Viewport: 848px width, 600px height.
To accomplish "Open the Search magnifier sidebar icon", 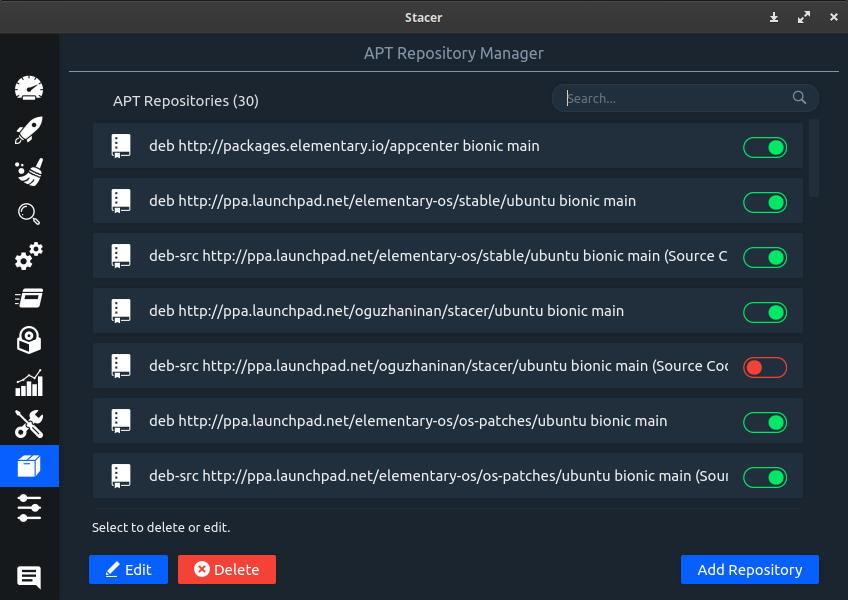I will [x=29, y=214].
